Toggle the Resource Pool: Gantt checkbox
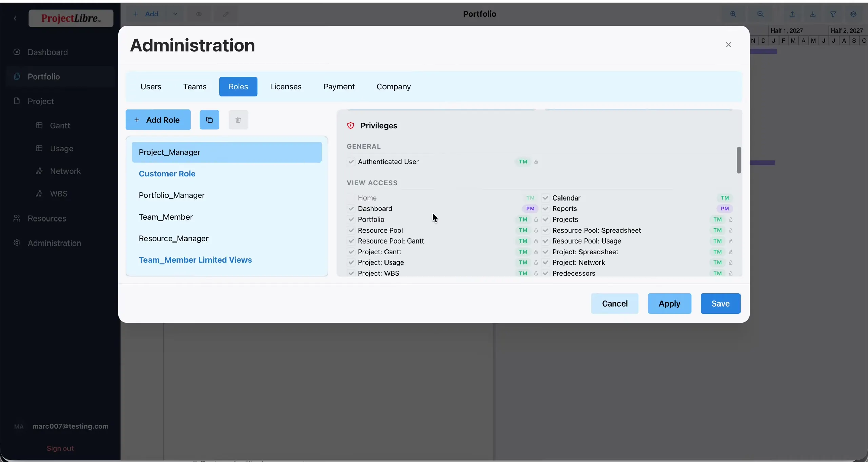Image resolution: width=868 pixels, height=462 pixels. (x=351, y=241)
